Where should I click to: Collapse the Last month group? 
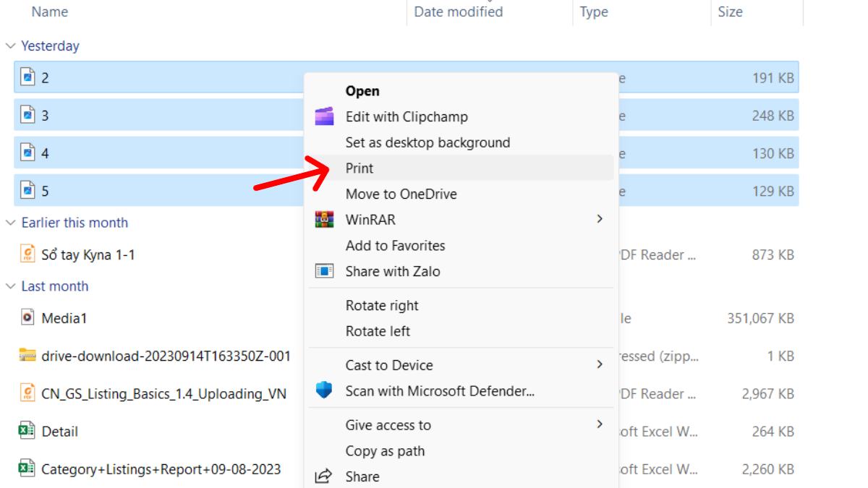click(10, 286)
